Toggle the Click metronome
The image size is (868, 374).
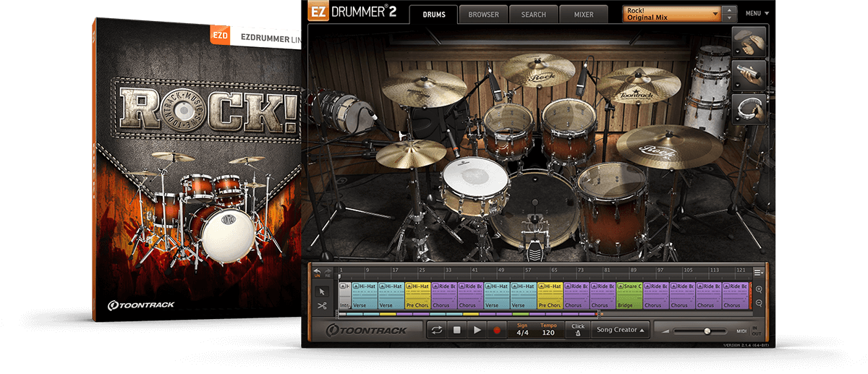pyautogui.click(x=577, y=330)
